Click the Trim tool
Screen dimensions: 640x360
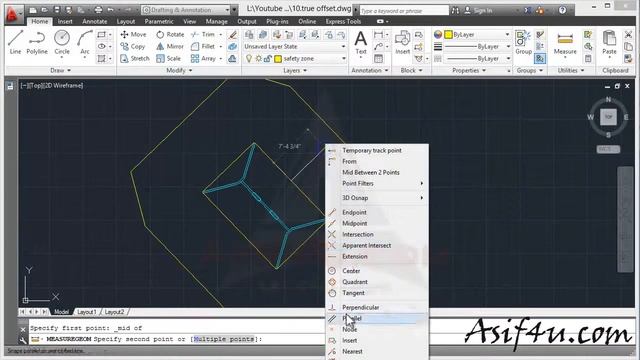click(202, 35)
